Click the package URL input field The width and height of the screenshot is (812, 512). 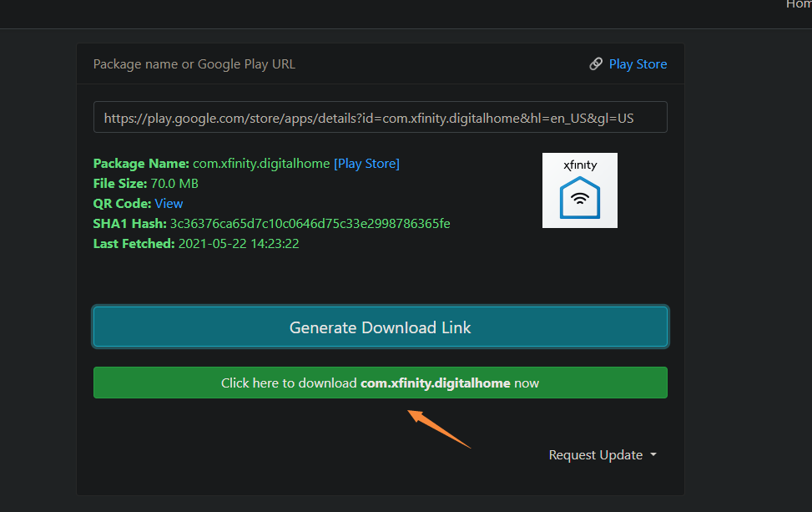click(x=380, y=118)
